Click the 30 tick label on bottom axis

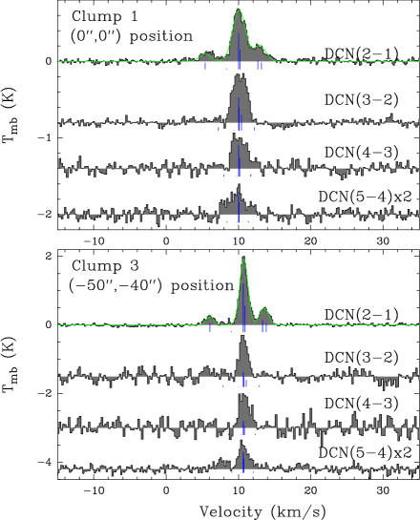(383, 490)
